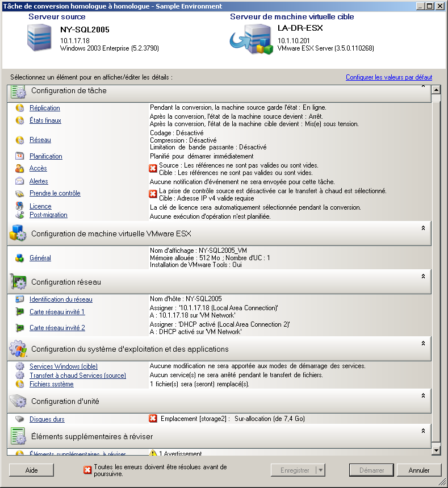
Task: Click the Configuration réseau section icon
Action: point(18,282)
